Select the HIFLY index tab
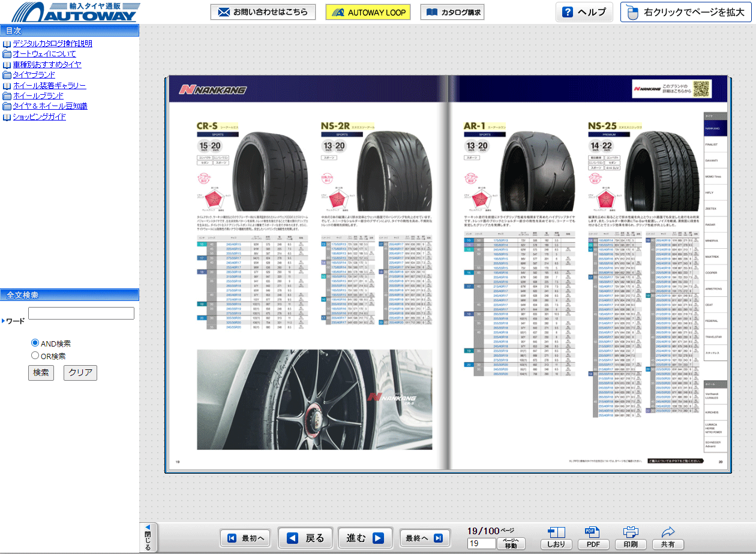The image size is (756, 554). [715, 192]
